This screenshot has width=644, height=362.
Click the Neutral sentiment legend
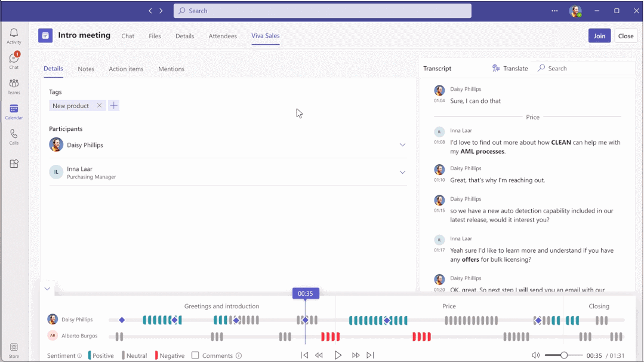(134, 355)
